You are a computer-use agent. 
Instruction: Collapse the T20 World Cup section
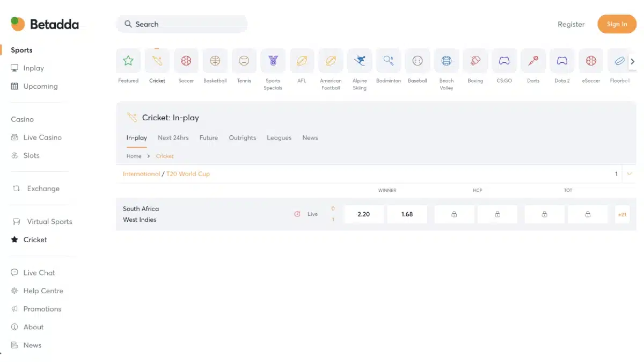click(x=630, y=173)
